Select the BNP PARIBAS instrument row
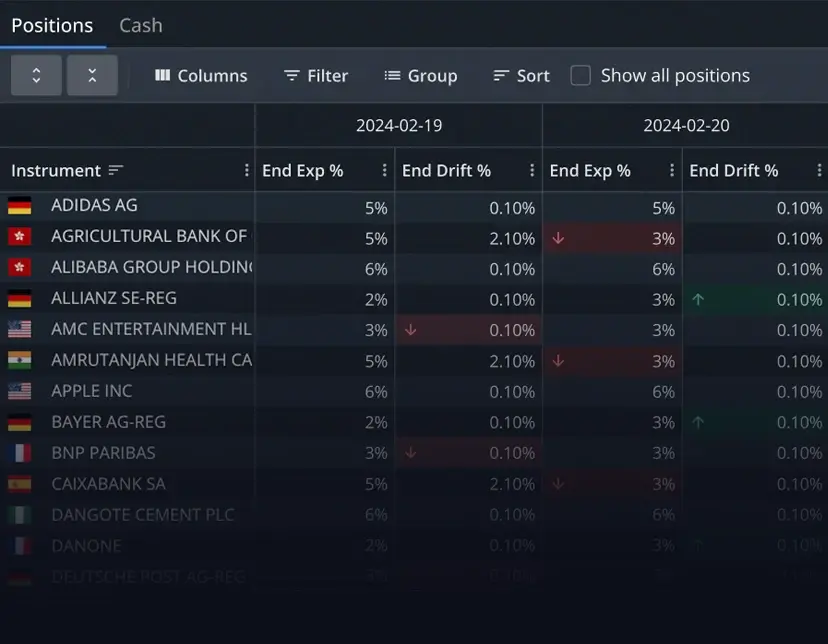This screenshot has width=828, height=644. 103,453
